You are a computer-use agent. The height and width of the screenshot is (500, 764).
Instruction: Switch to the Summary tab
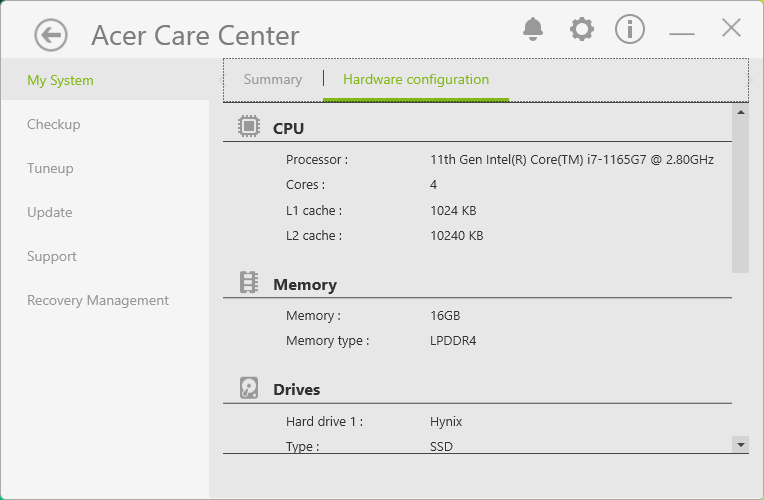click(x=272, y=79)
